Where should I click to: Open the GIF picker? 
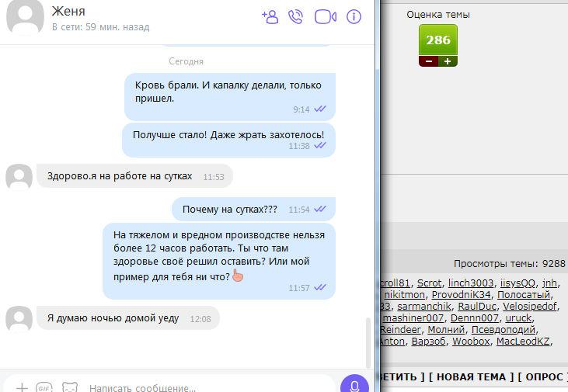(44, 387)
